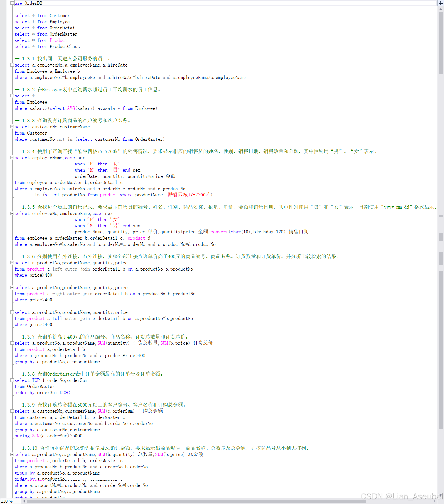Click the where clause comparing a.hireDate=b.hireDate
Screen dimensions: 444x504
click(x=130, y=78)
